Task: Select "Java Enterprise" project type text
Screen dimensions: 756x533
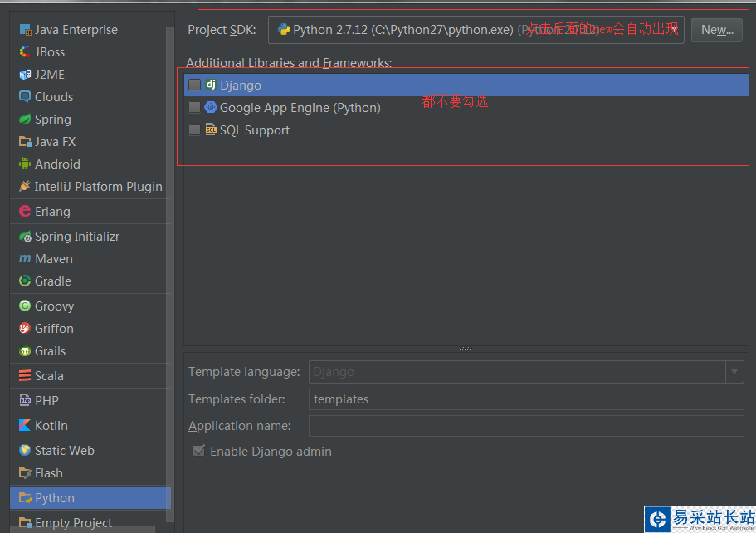Action: pos(76,30)
